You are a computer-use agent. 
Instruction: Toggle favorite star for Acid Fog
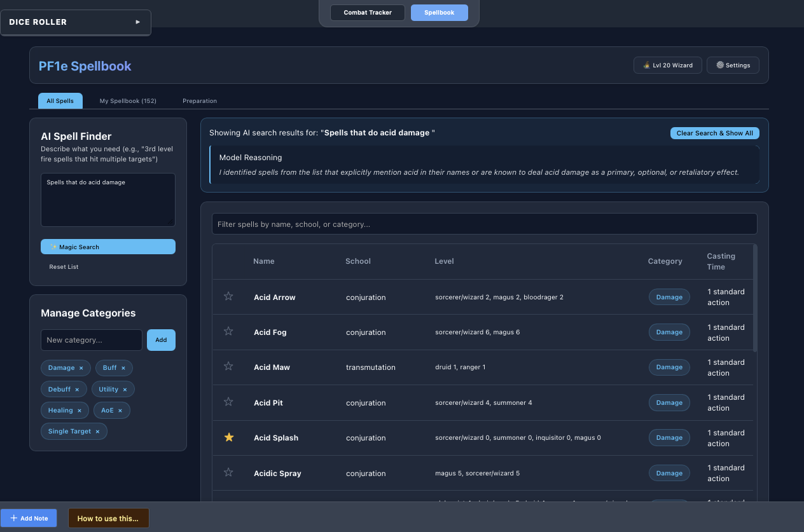click(x=228, y=331)
